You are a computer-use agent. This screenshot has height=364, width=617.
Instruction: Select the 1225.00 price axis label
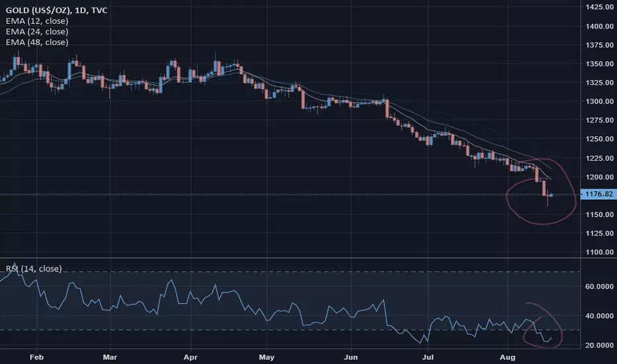(x=599, y=158)
